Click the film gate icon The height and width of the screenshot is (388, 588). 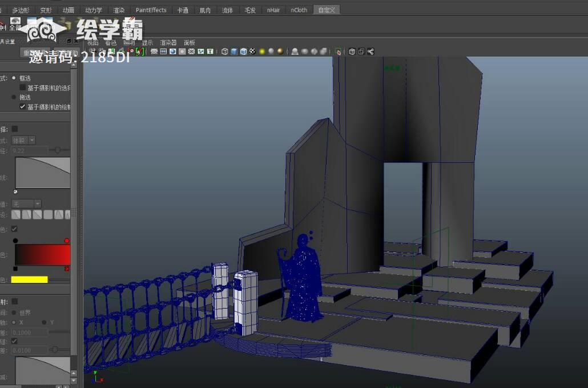pos(163,52)
